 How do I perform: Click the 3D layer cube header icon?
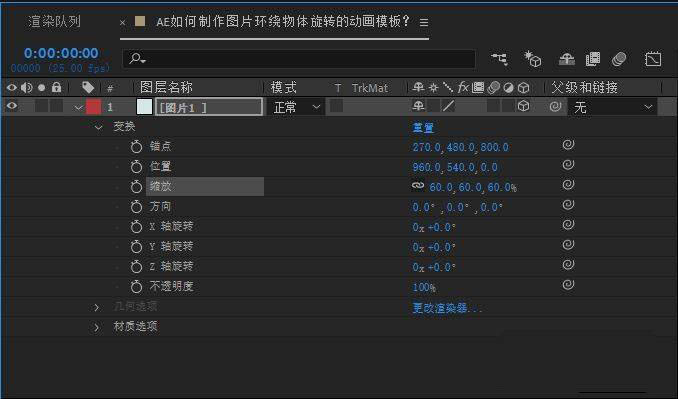point(524,88)
